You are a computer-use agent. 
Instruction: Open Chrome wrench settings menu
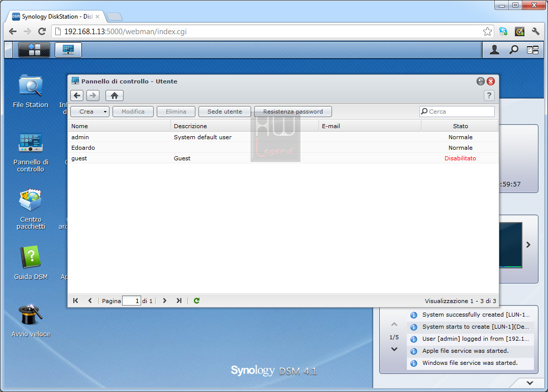click(x=535, y=32)
